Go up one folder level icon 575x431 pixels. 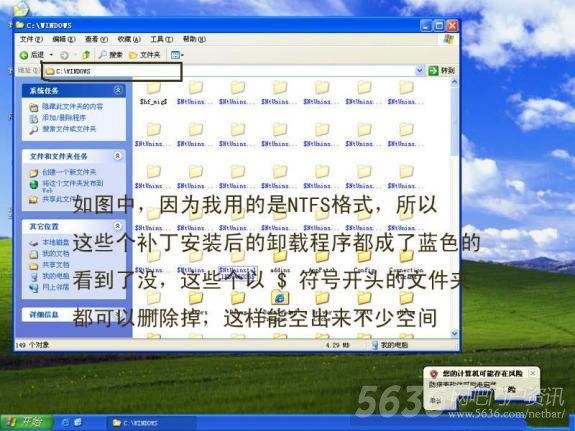click(86, 55)
